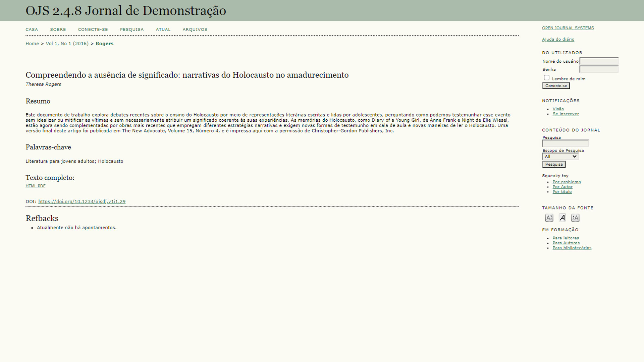
Task: Open the Visão notifications link
Action: pyautogui.click(x=558, y=109)
